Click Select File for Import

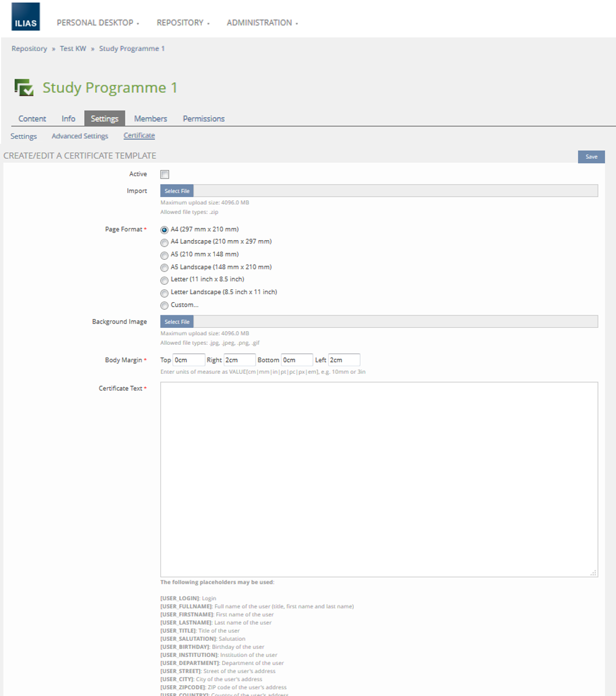coord(177,191)
